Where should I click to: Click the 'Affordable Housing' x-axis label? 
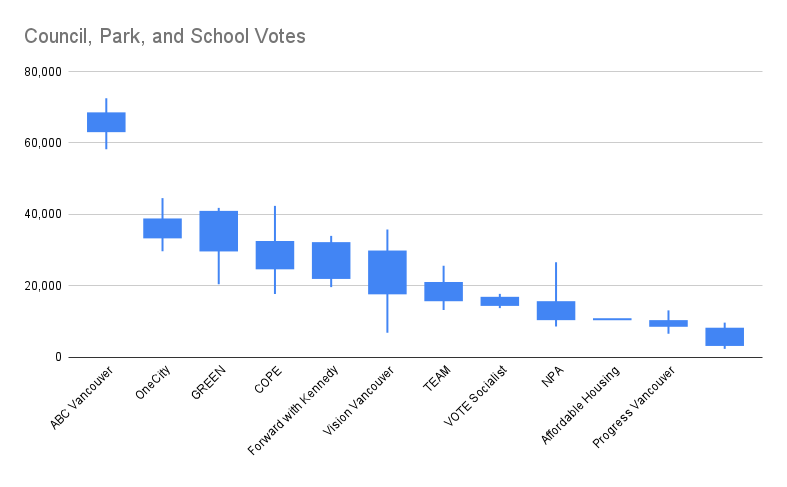tap(581, 404)
